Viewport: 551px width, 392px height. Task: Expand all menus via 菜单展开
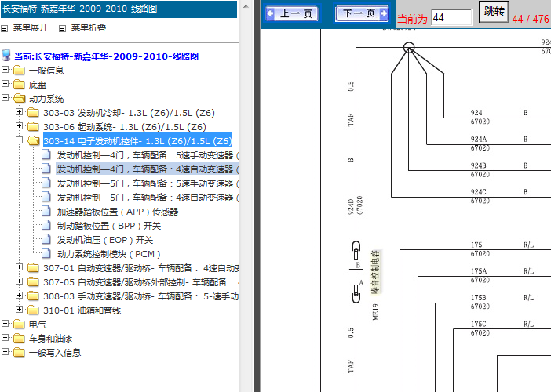[31, 27]
